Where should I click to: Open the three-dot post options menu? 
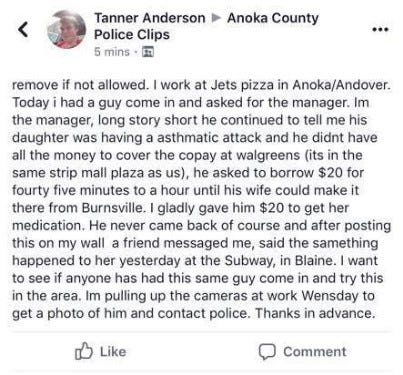[x=380, y=30]
